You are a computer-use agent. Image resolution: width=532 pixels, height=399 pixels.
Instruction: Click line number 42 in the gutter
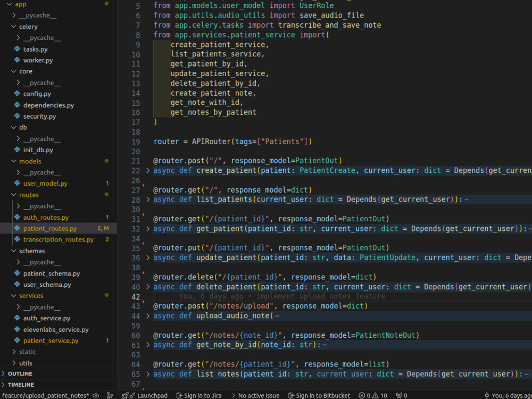click(136, 297)
